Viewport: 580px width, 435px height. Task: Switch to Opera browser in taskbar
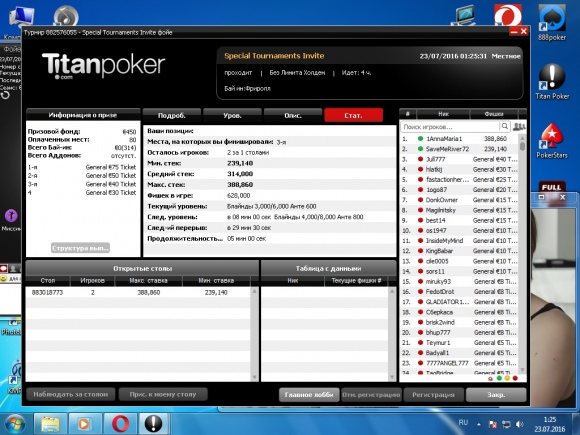click(120, 424)
